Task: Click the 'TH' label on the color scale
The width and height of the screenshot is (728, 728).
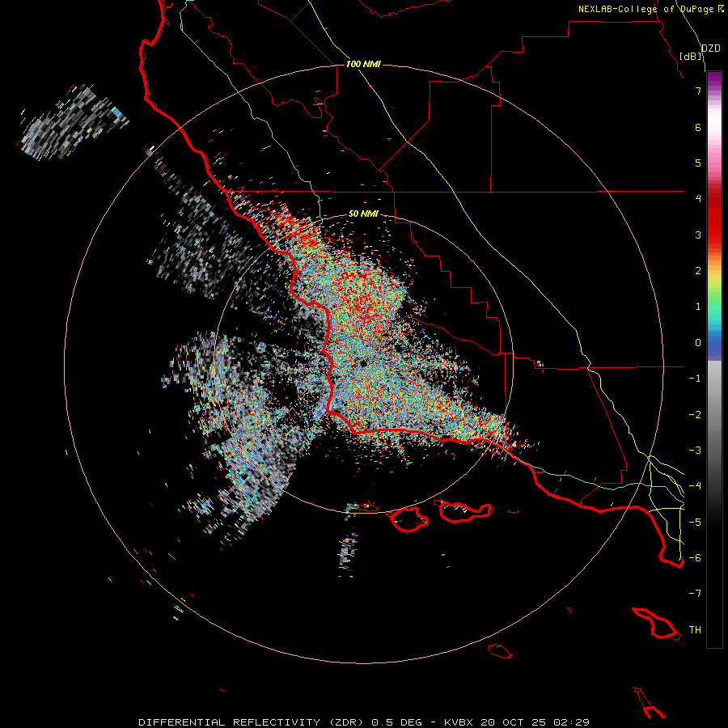Action: pos(695,629)
